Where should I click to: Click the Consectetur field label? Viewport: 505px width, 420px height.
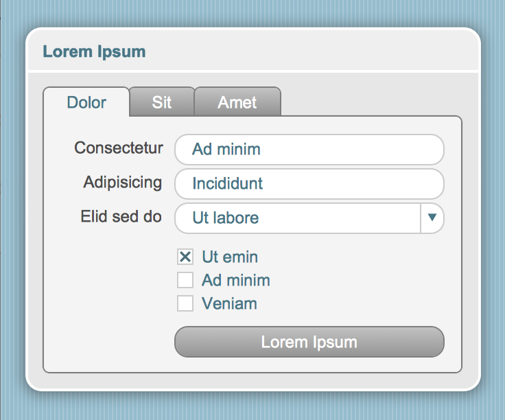pos(119,148)
